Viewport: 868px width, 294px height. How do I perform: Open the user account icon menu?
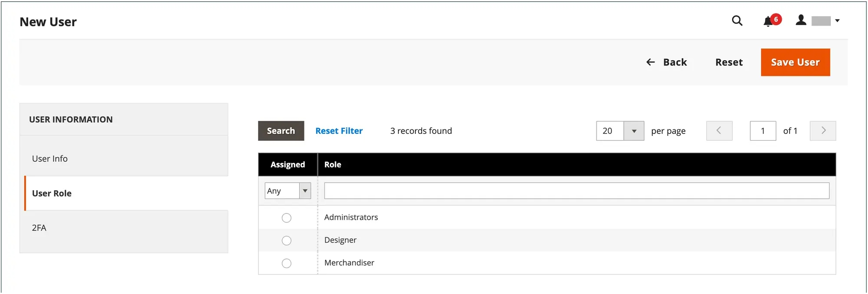(801, 20)
